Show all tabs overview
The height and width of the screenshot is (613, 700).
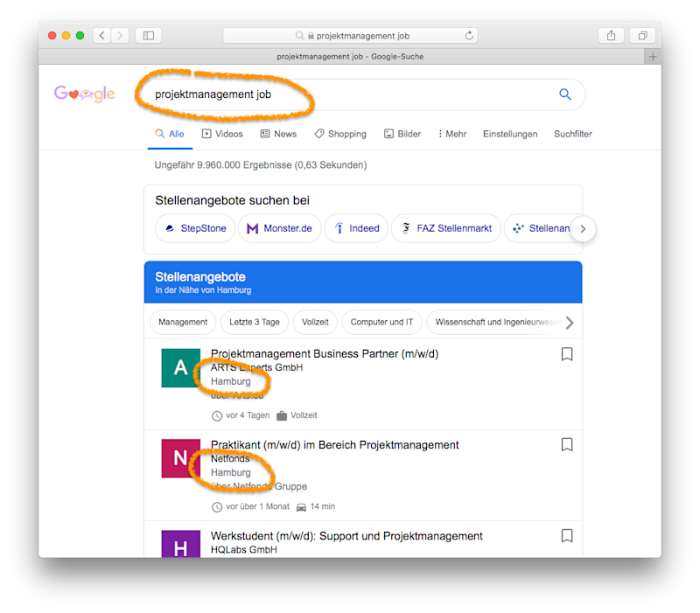point(642,36)
